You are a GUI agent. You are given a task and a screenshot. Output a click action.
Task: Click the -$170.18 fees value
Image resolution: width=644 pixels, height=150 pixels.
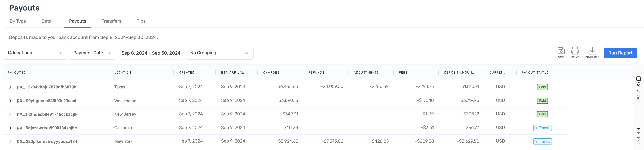425,100
